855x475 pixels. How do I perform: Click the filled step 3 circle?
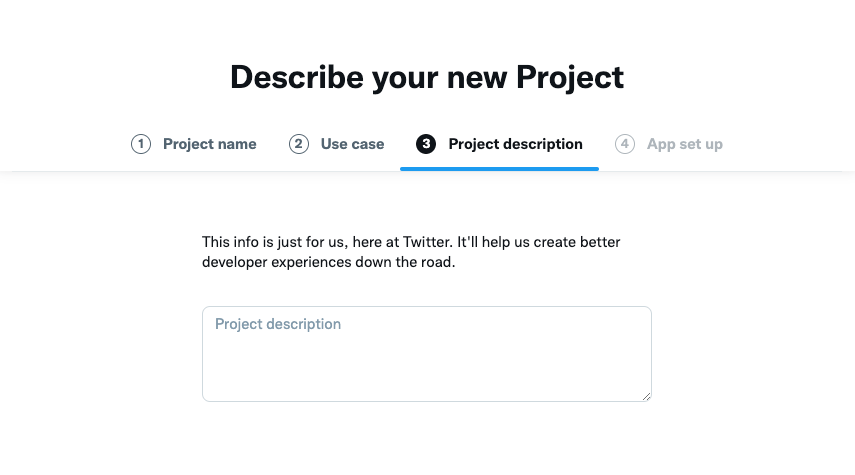pyautogui.click(x=426, y=144)
